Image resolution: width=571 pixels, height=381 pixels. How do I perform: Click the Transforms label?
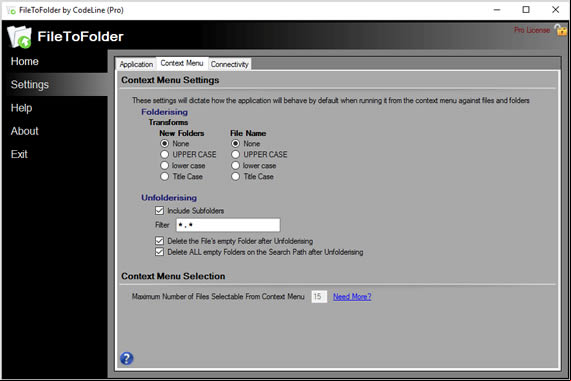(168, 122)
